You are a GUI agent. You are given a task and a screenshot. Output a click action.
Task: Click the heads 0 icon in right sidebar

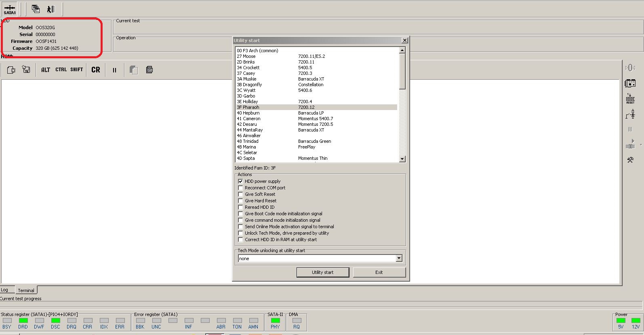630,68
